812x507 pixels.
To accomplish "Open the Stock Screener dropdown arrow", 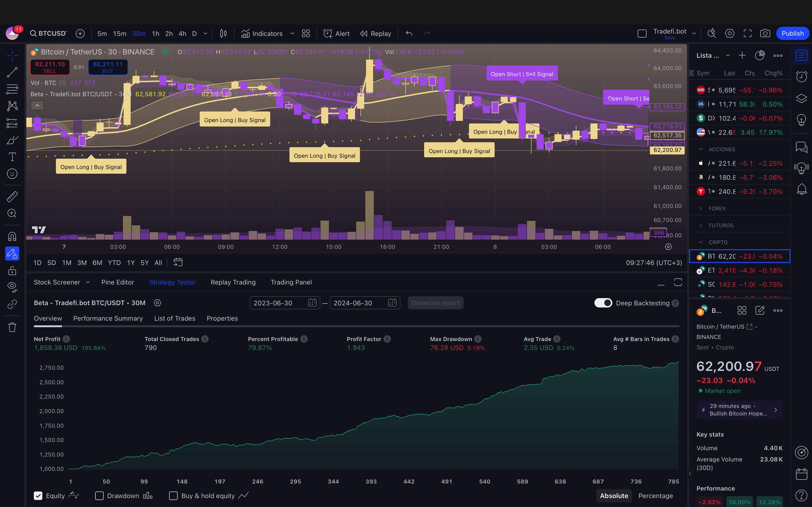I will (x=88, y=282).
